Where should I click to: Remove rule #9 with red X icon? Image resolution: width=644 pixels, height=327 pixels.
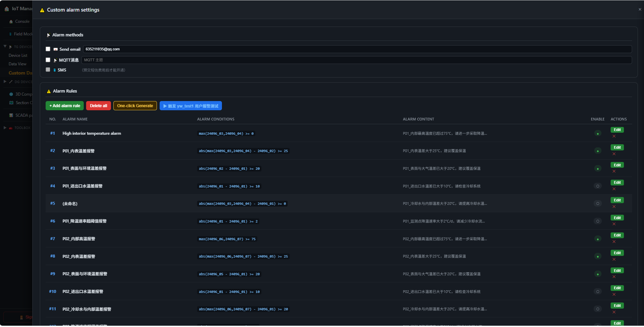pos(614,277)
